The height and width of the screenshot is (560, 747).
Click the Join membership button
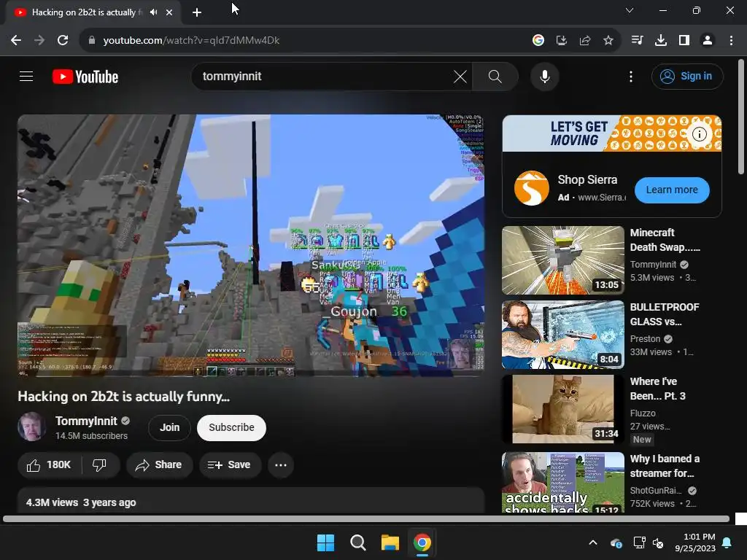coord(169,427)
